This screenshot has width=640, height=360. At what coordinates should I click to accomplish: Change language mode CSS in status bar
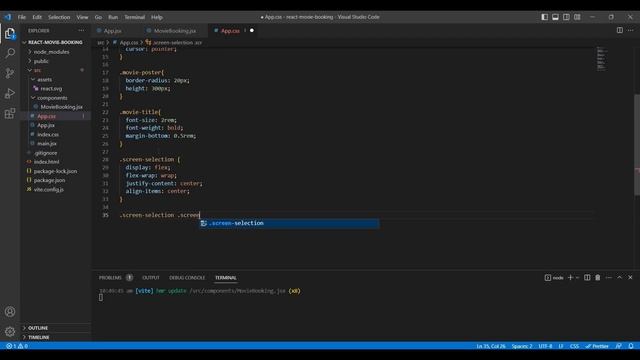click(x=574, y=346)
